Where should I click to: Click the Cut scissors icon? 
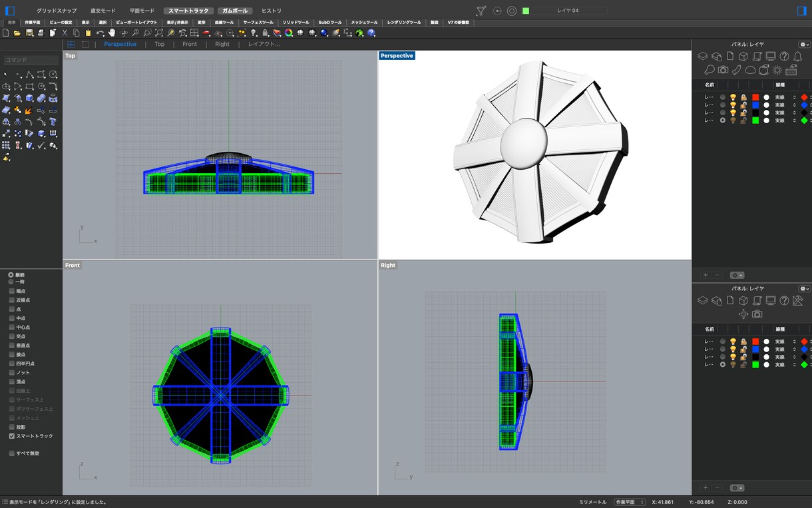pos(65,33)
